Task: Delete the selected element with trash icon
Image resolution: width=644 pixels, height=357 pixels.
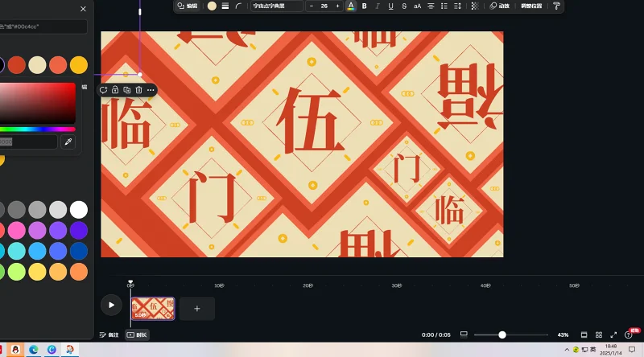Action: (x=138, y=90)
